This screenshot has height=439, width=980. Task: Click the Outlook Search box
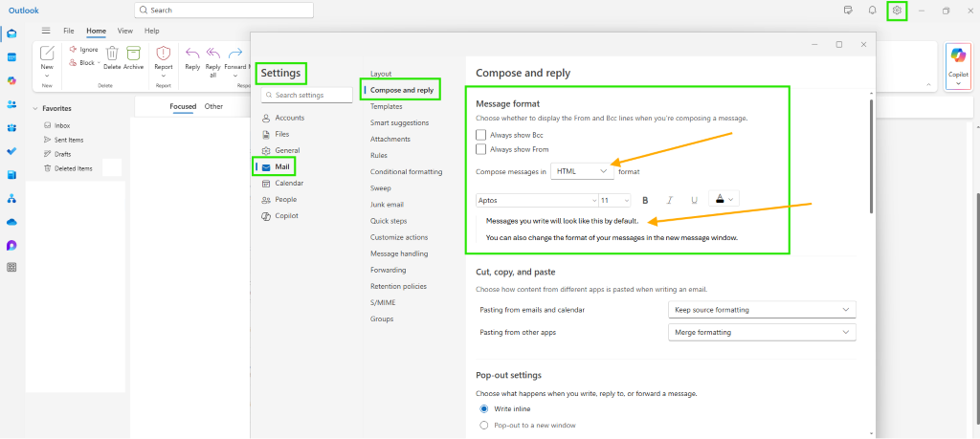point(224,10)
